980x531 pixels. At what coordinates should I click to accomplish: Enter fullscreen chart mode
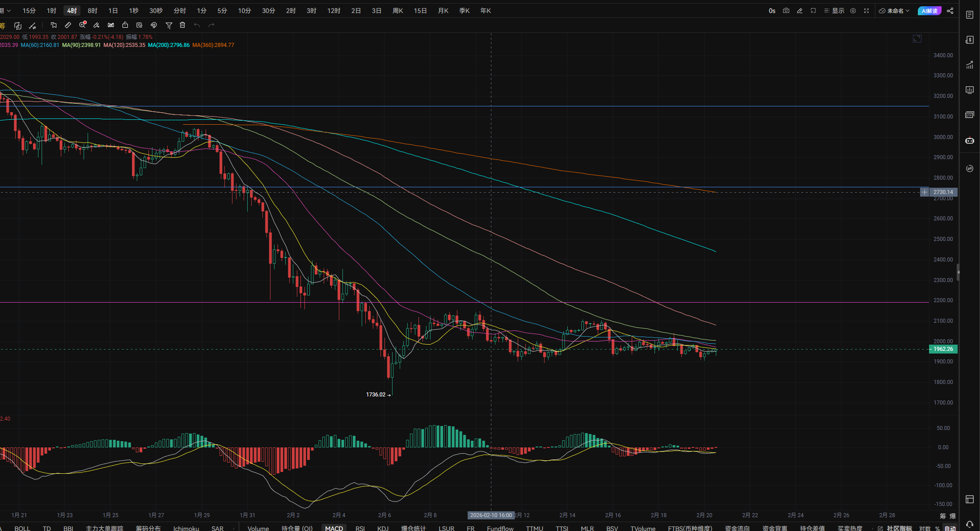tap(866, 11)
